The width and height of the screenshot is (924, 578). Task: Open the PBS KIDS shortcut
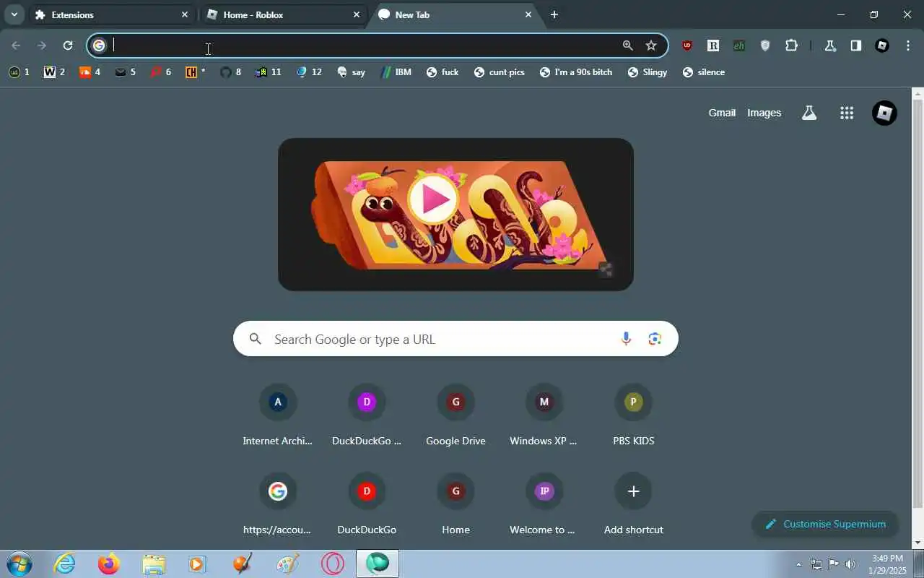(x=633, y=415)
